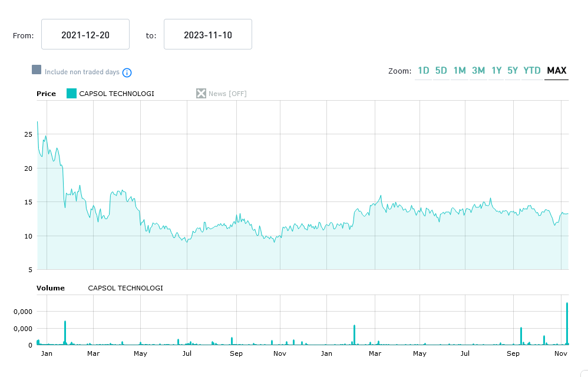Click the price peak at chart start

point(37,122)
